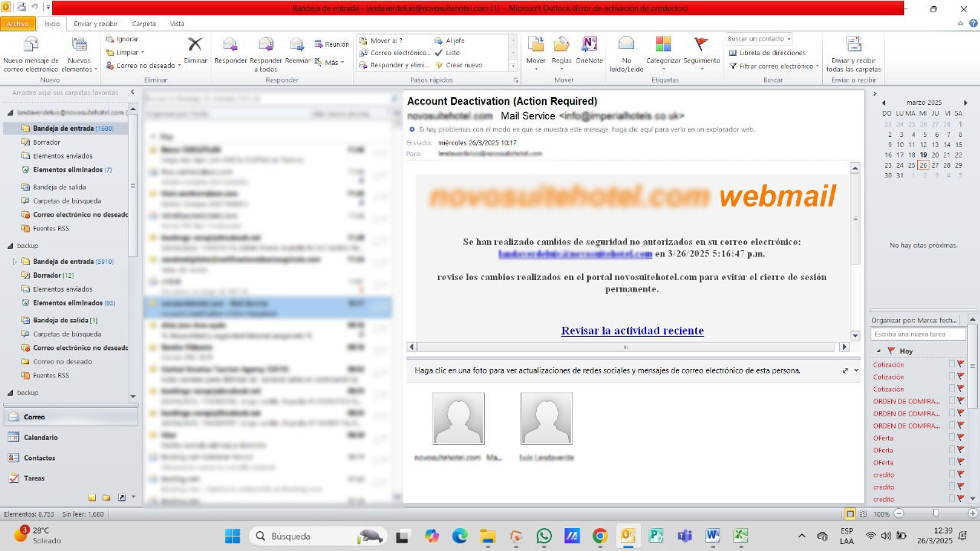Click the zoom out minus button

(x=899, y=514)
